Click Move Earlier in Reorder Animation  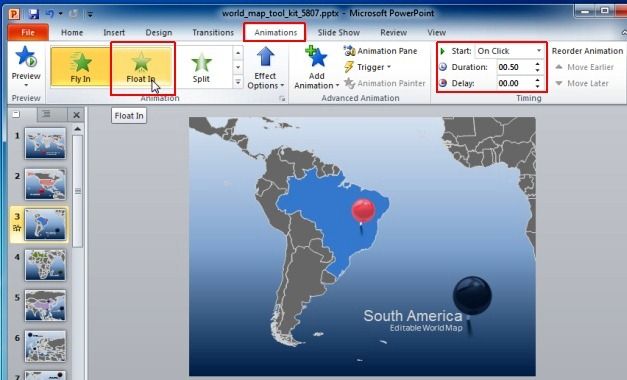[585, 67]
